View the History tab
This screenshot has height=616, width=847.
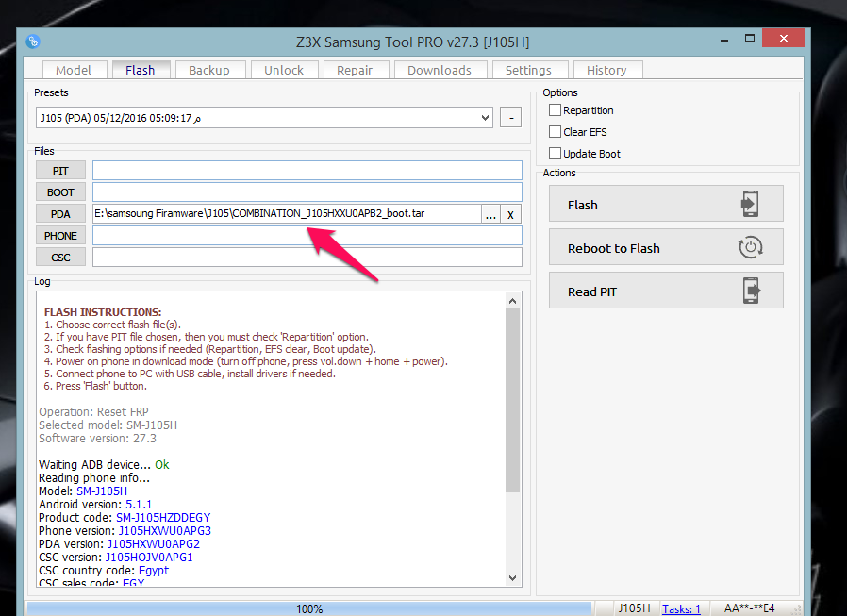tap(606, 70)
